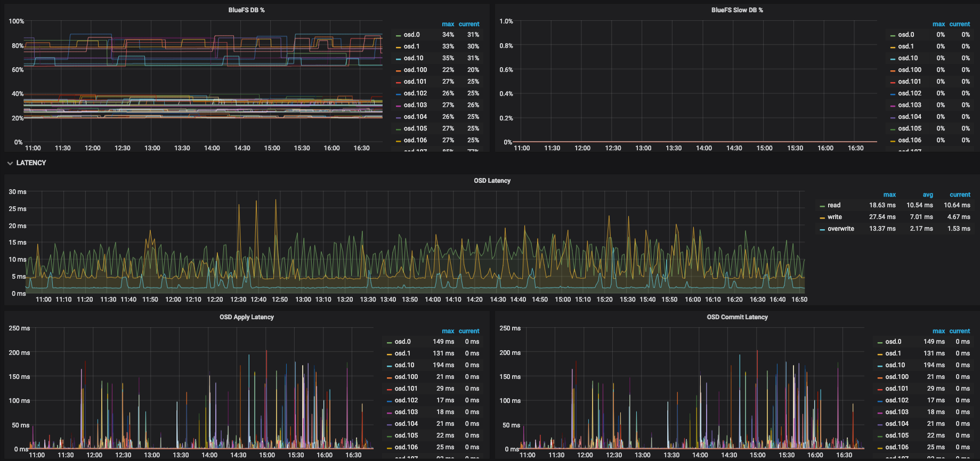Select osd.1 max 131 ms in OSD Commit Latency
980x461 pixels.
(934, 353)
